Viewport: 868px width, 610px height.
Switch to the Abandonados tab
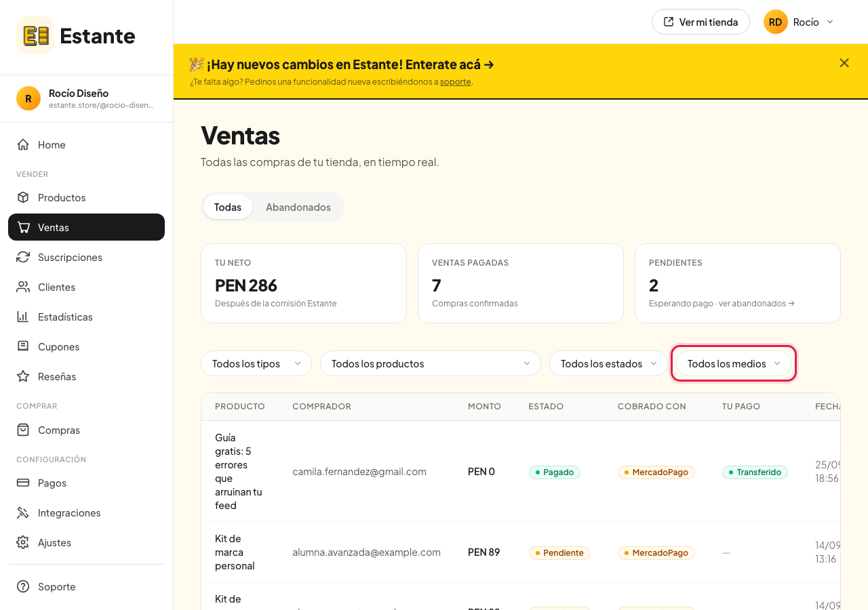click(x=298, y=207)
